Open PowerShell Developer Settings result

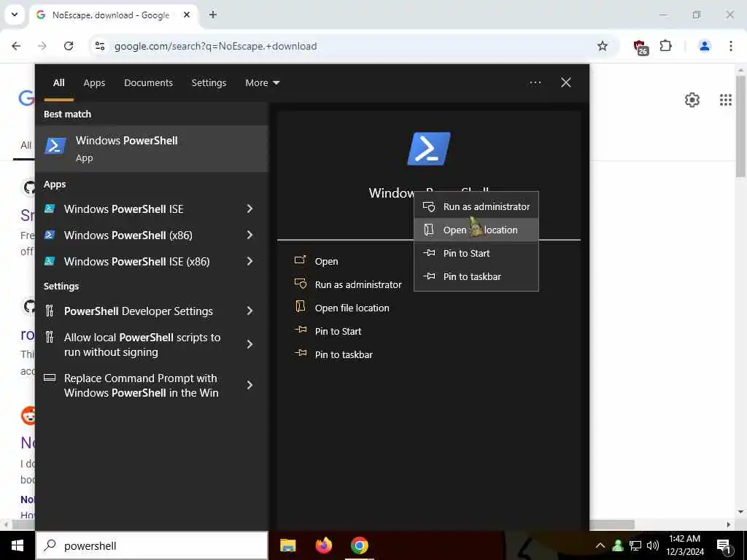[x=139, y=311]
